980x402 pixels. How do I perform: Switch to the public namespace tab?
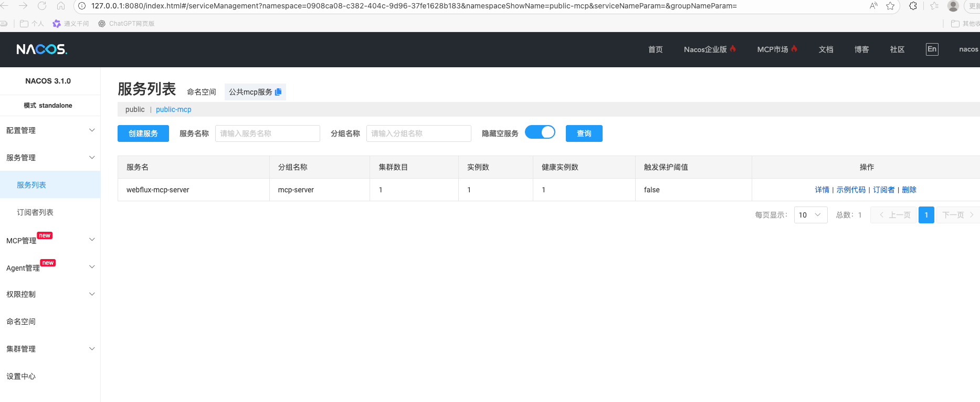[135, 109]
